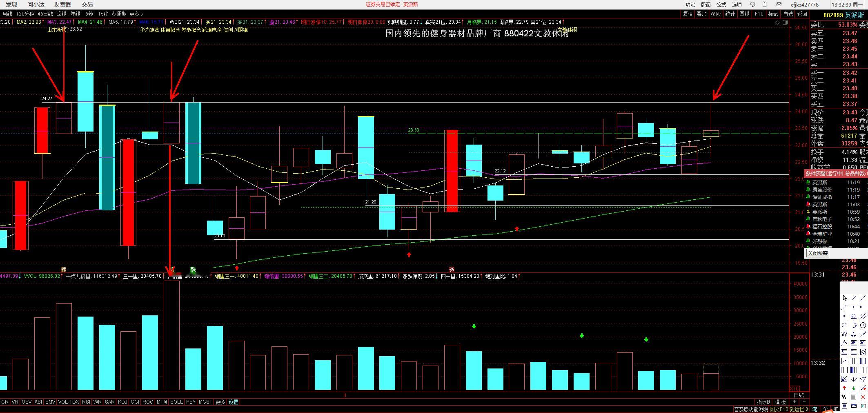Toggle 画线 drawing toolbar

click(745, 14)
